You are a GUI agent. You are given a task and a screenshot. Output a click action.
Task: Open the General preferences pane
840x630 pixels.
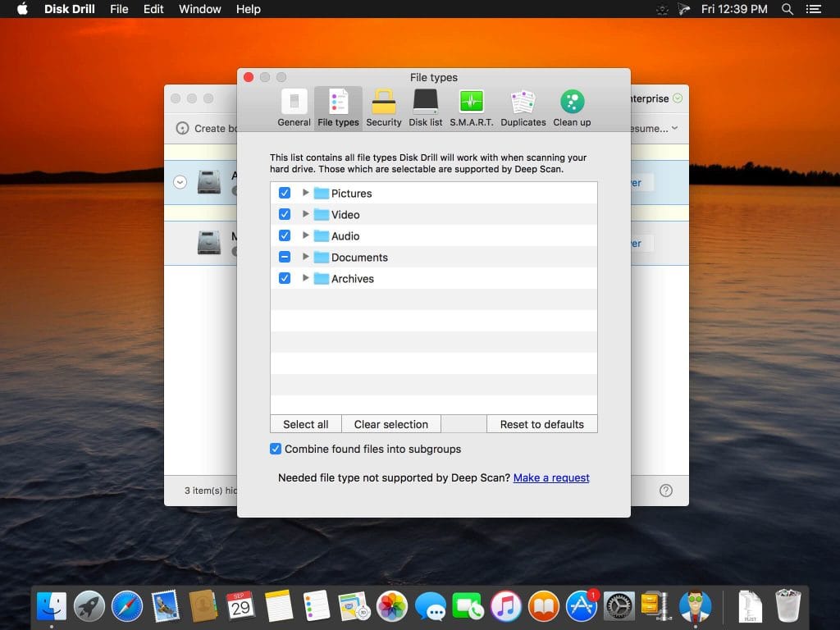(294, 105)
